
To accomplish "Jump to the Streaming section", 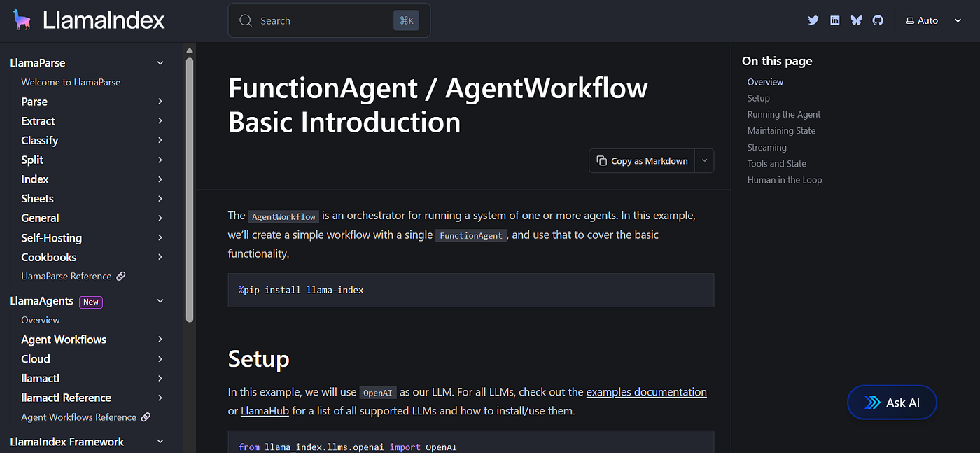I will point(766,147).
